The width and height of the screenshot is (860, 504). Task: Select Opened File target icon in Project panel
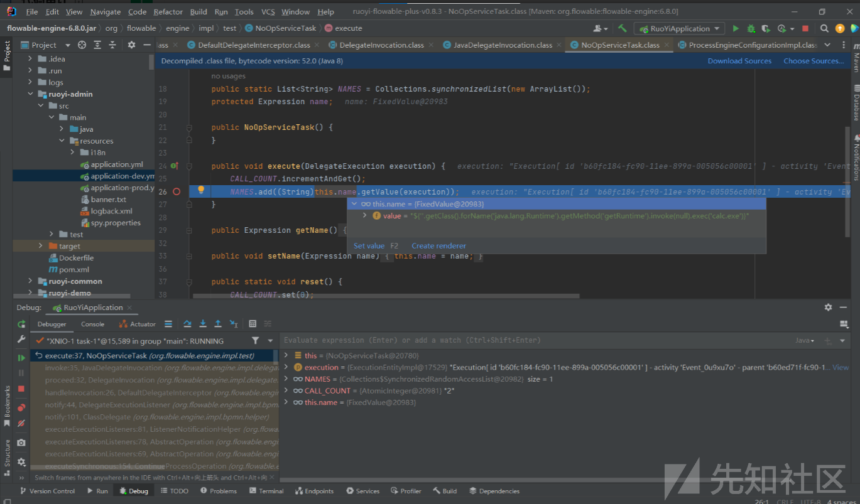point(82,45)
